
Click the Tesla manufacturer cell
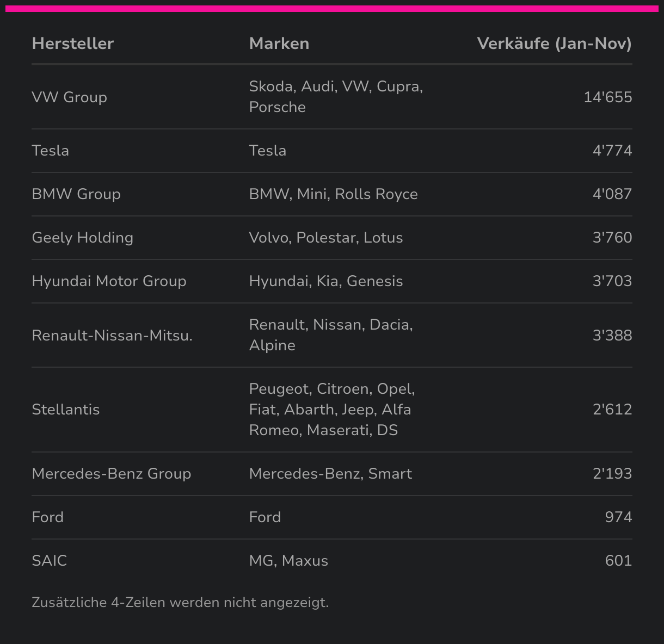pos(51,151)
